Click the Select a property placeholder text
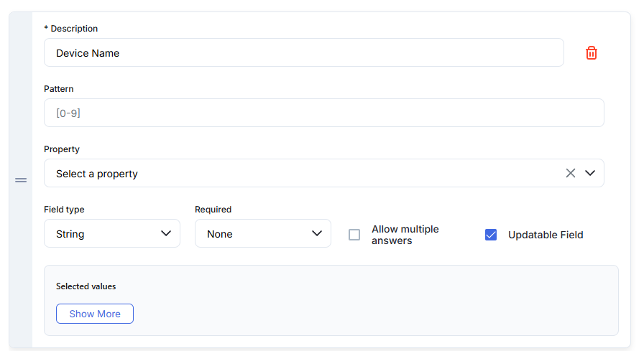The width and height of the screenshot is (644, 351). (97, 174)
